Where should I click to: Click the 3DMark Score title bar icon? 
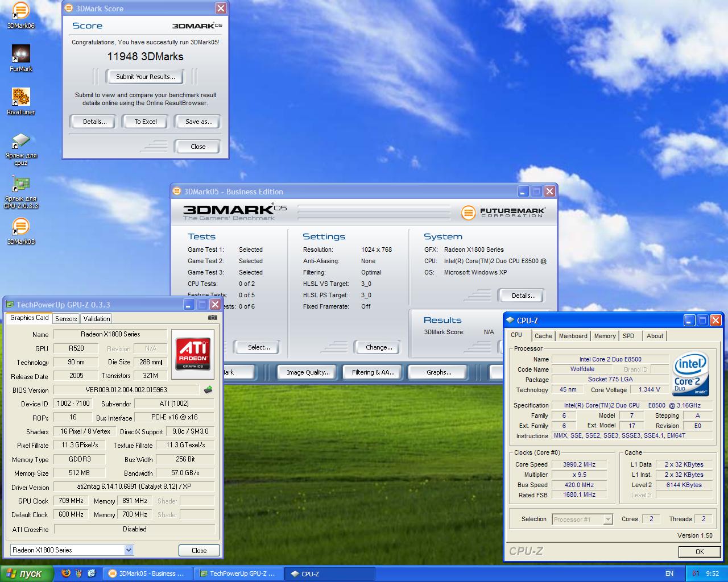69,9
